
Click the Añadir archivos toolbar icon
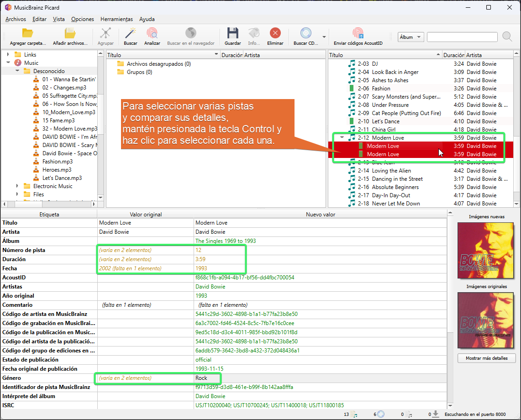tap(70, 33)
